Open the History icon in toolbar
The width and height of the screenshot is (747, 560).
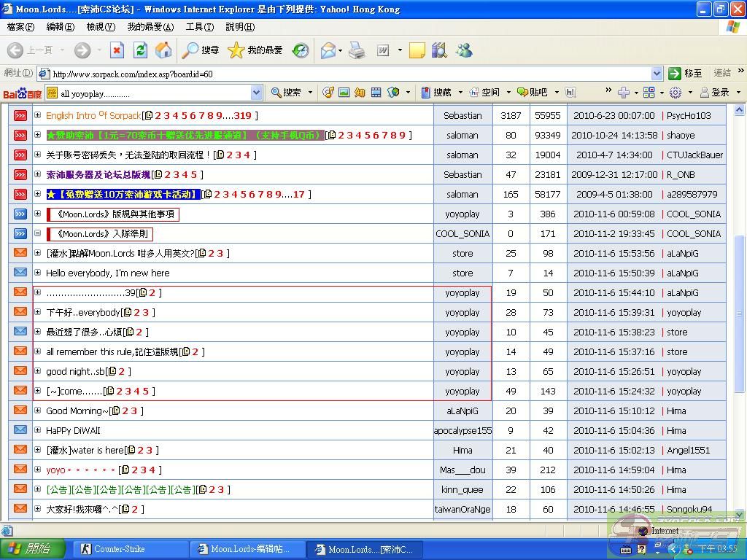(301, 50)
